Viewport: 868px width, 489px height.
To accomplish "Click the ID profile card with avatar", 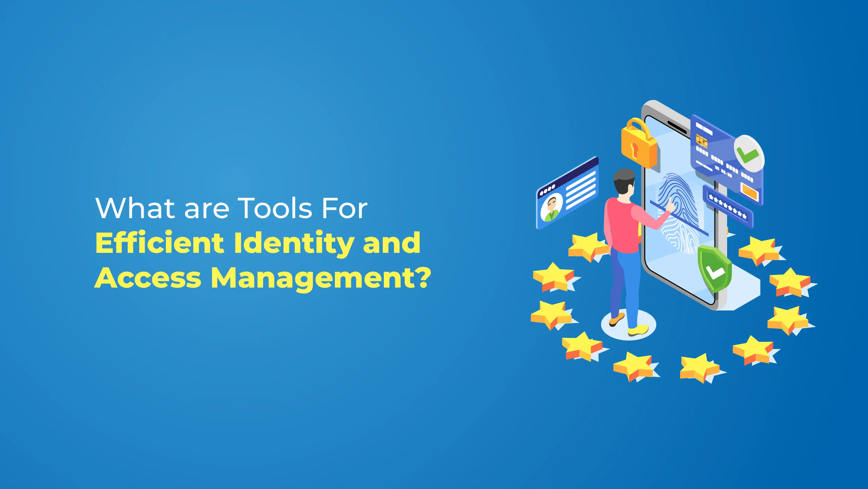I will (567, 193).
